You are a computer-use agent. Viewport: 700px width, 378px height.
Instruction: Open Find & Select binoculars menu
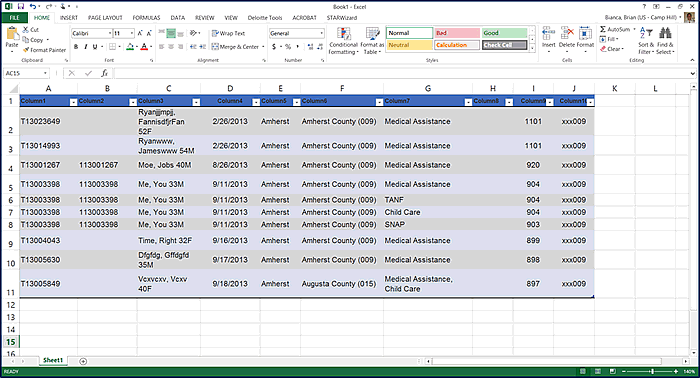pos(665,41)
